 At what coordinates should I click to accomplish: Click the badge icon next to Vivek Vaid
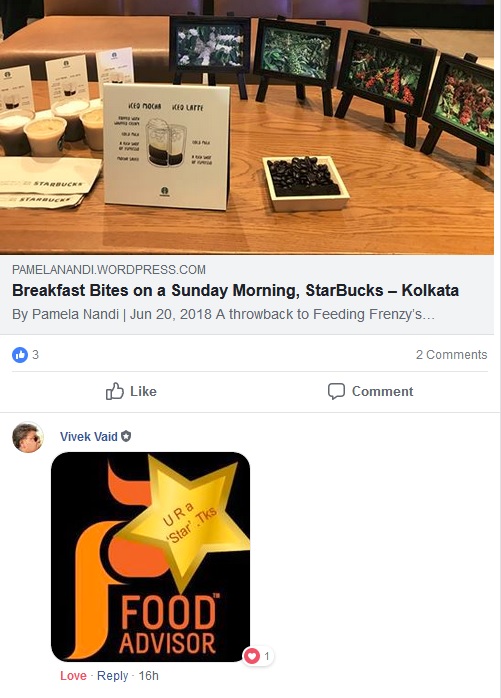pyautogui.click(x=126, y=436)
